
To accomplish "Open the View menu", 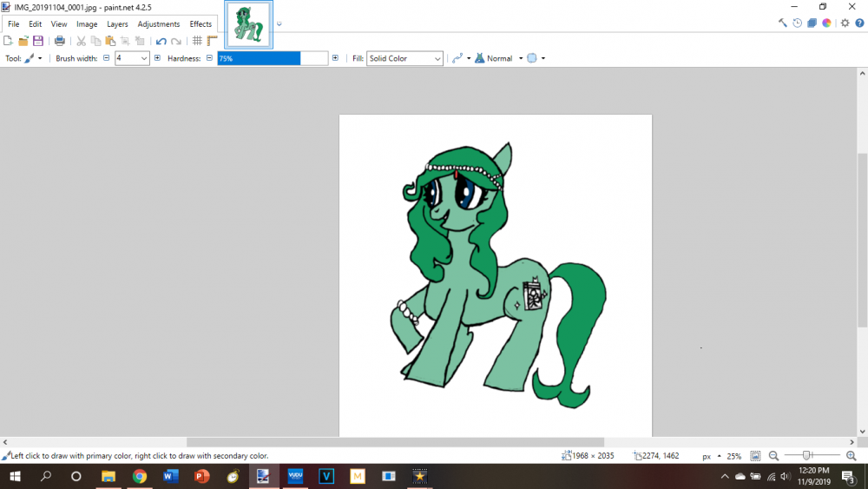I will pyautogui.click(x=59, y=23).
